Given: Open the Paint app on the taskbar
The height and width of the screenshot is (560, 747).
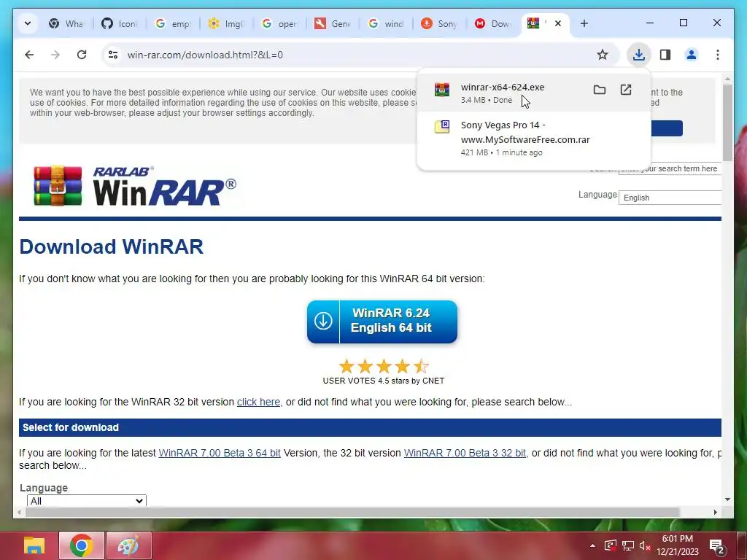Looking at the screenshot, I should pyautogui.click(x=128, y=545).
